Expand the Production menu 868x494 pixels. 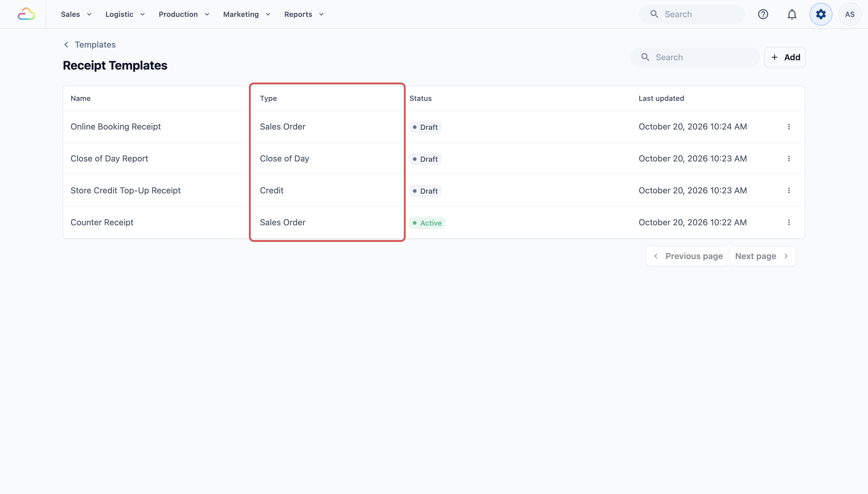tap(184, 14)
